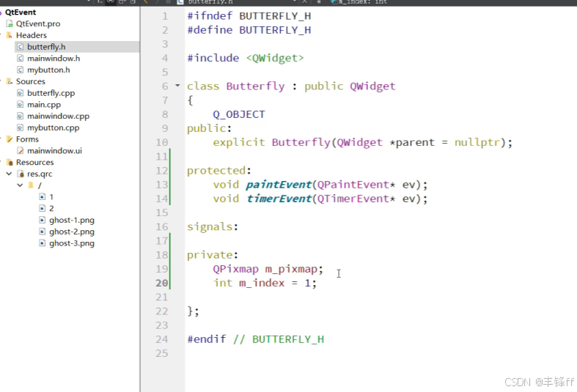Select the Forms folder label
Screen dimensions: 577x392
[x=27, y=139]
